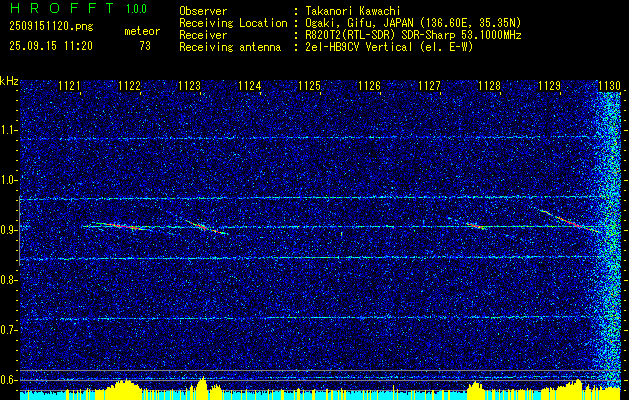Click the 1122 time marker
The width and height of the screenshot is (629, 400).
coord(130,86)
